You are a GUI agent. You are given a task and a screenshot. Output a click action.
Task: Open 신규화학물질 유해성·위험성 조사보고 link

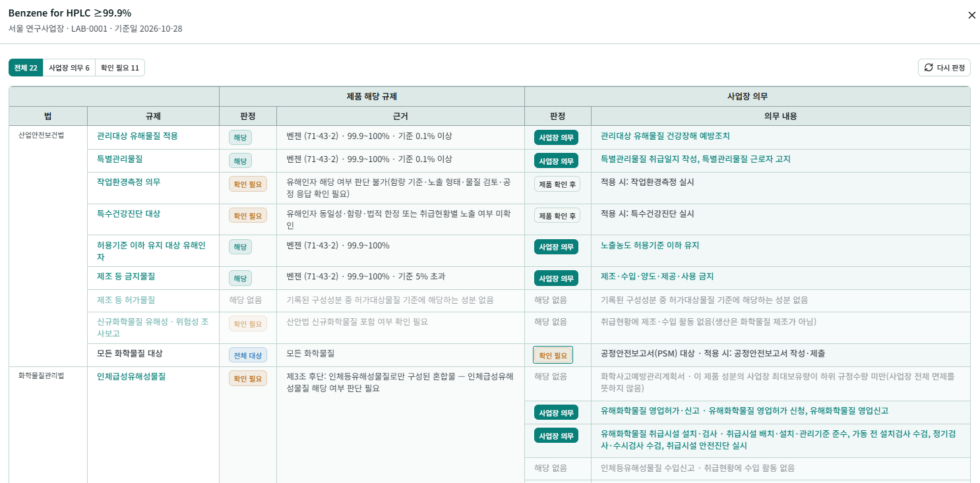point(153,327)
